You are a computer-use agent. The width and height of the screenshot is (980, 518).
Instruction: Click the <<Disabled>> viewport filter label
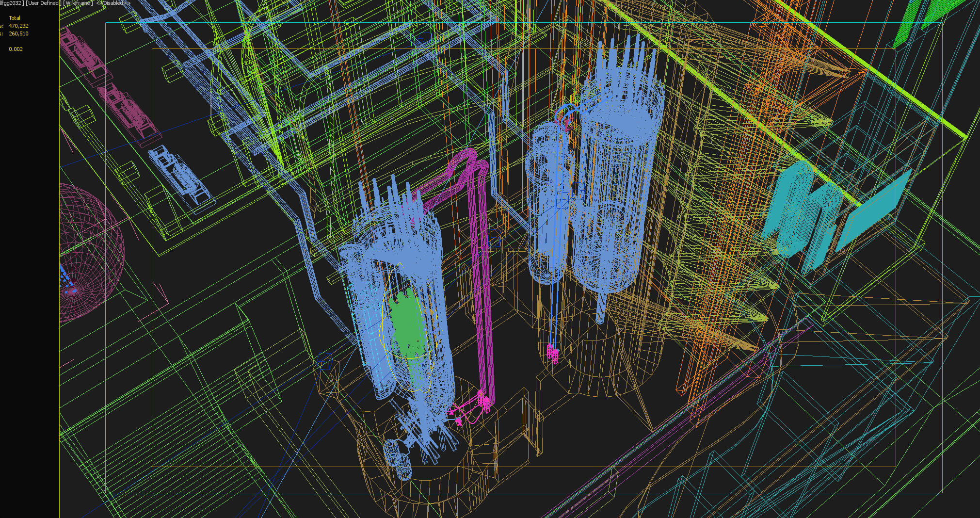click(x=113, y=3)
